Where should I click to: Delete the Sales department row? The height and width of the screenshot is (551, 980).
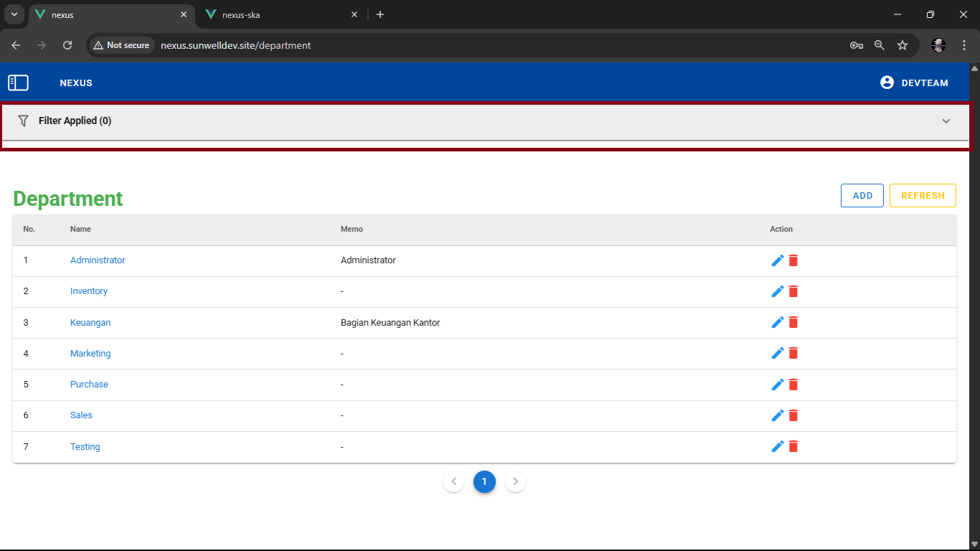(x=793, y=415)
